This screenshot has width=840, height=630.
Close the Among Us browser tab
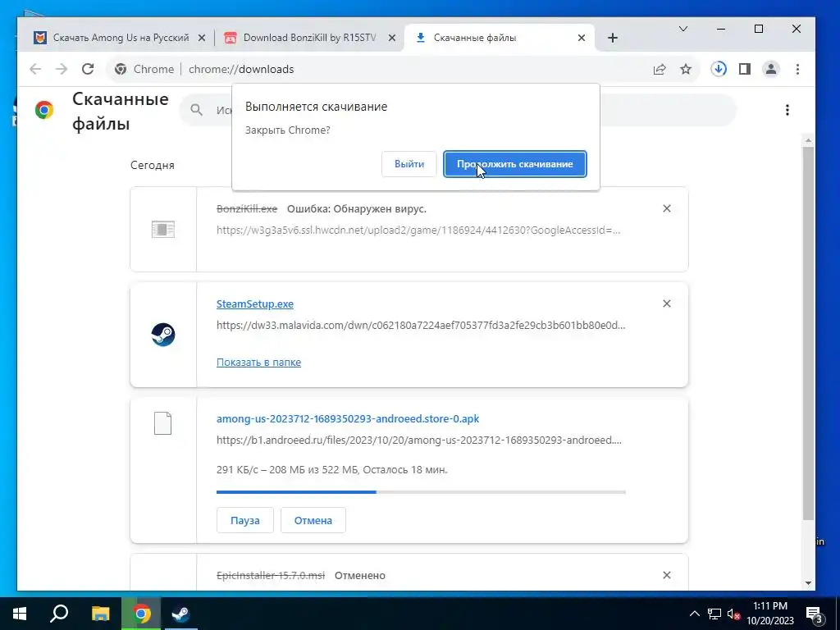[202, 38]
